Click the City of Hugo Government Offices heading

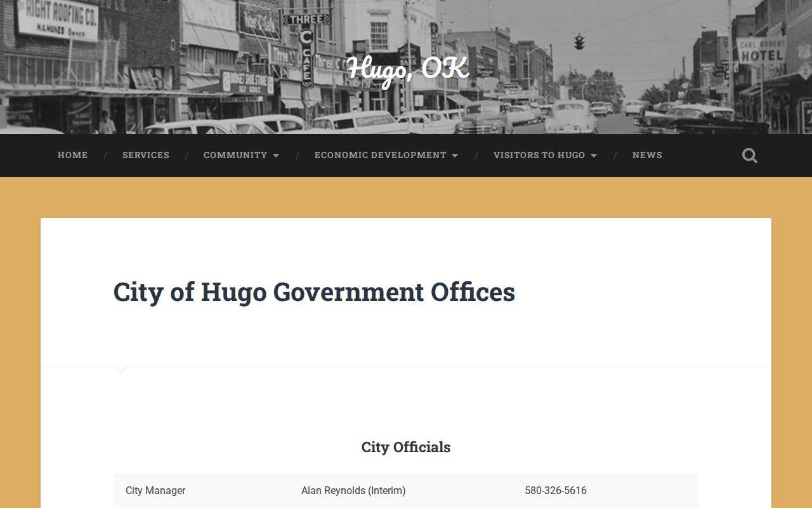pos(314,292)
